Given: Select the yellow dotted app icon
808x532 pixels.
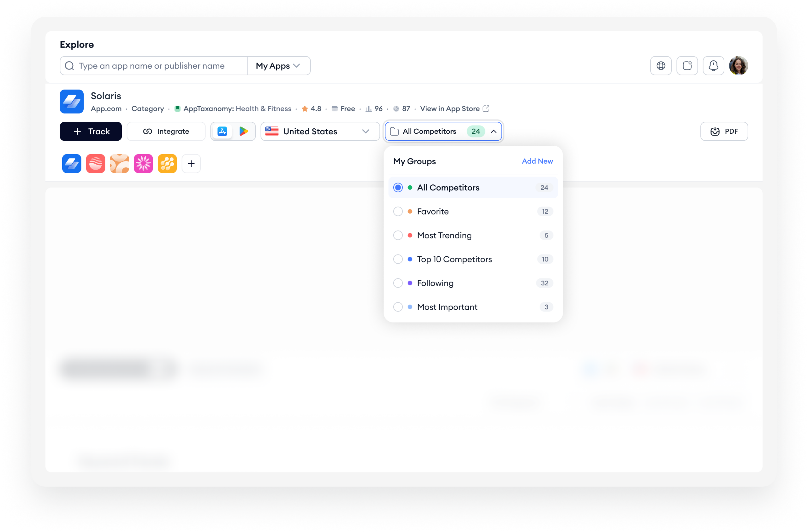Looking at the screenshot, I should coord(167,164).
